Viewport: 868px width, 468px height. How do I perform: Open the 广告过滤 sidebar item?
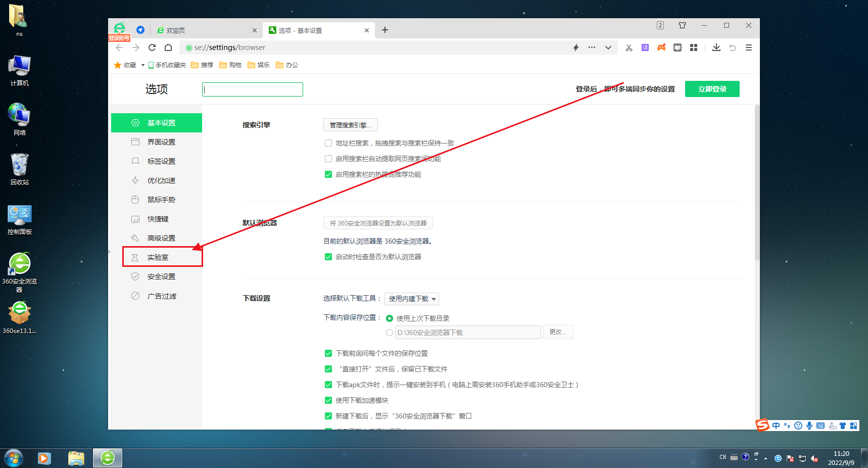157,296
